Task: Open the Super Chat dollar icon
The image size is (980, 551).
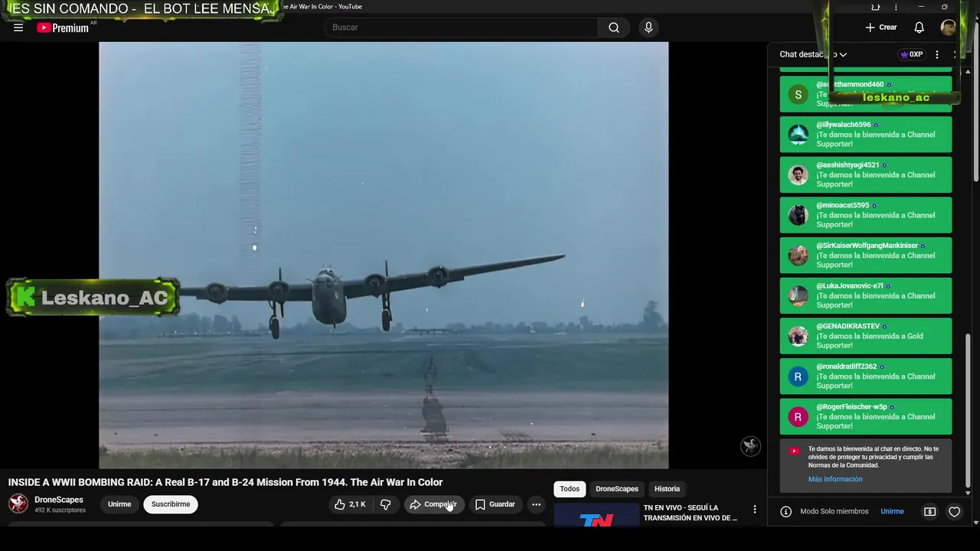Action: [929, 511]
